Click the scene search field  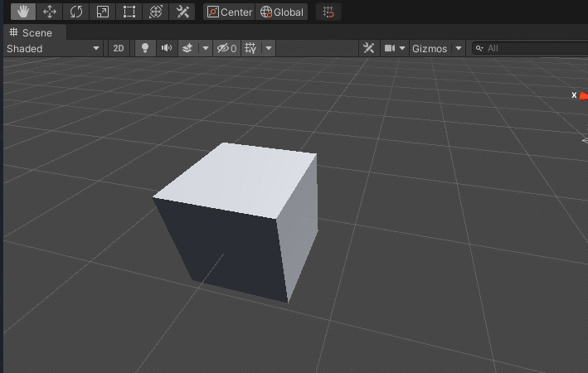[529, 48]
